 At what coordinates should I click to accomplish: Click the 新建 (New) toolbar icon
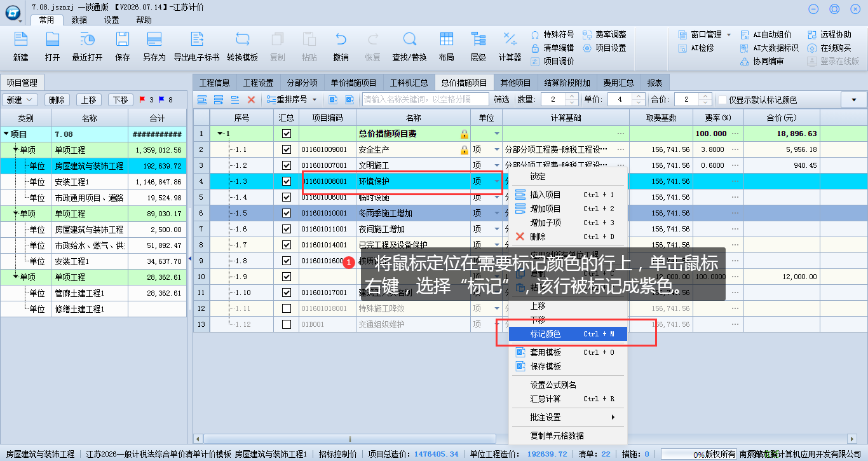point(21,39)
